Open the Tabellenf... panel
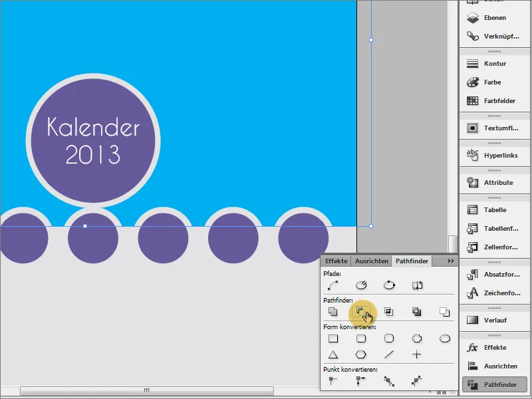This screenshot has width=532, height=399. [494, 228]
